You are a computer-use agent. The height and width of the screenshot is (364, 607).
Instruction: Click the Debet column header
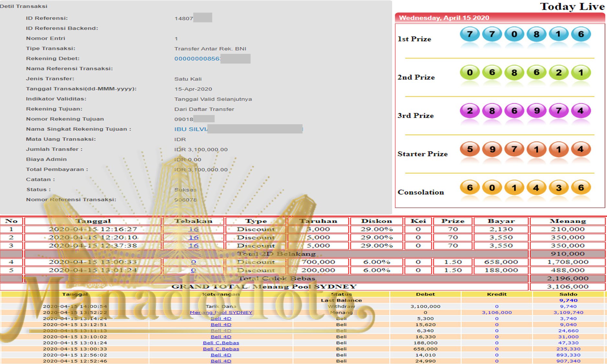425,294
